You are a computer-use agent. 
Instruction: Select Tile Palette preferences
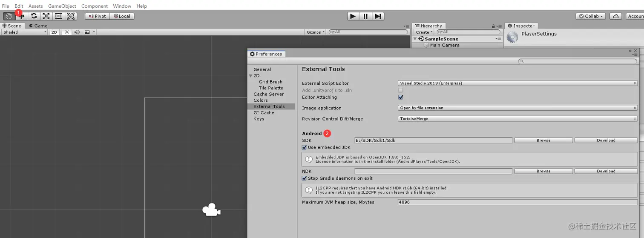tap(271, 88)
